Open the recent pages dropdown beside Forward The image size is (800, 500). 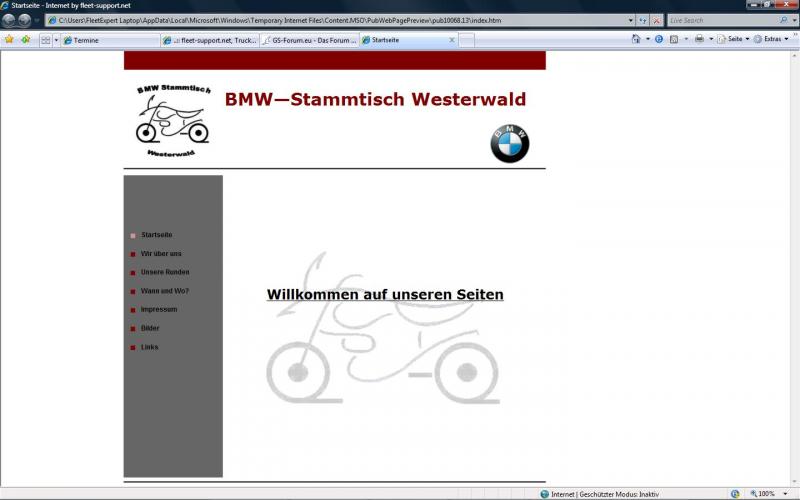pyautogui.click(x=37, y=20)
